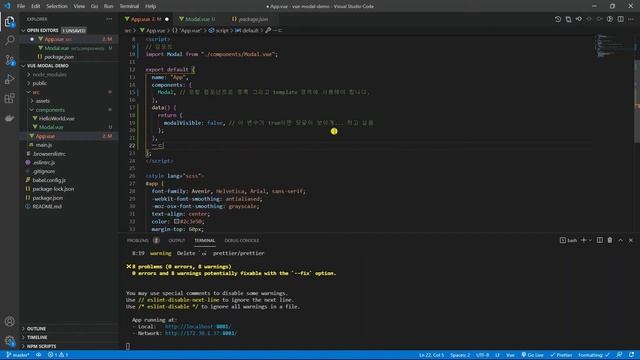Open the Explorer panel more actions ellipsis
Image resolution: width=640 pixels, height=360 pixels.
pos(109,19)
